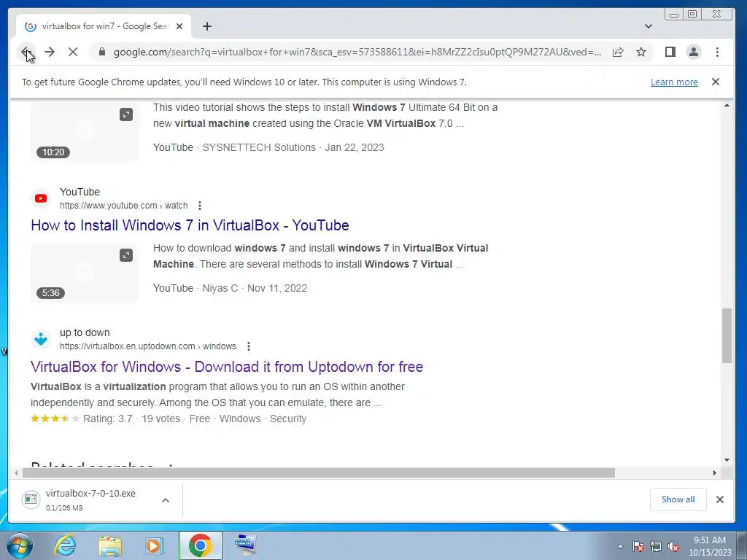
Task: Go forward with the forward arrow
Action: coord(50,52)
